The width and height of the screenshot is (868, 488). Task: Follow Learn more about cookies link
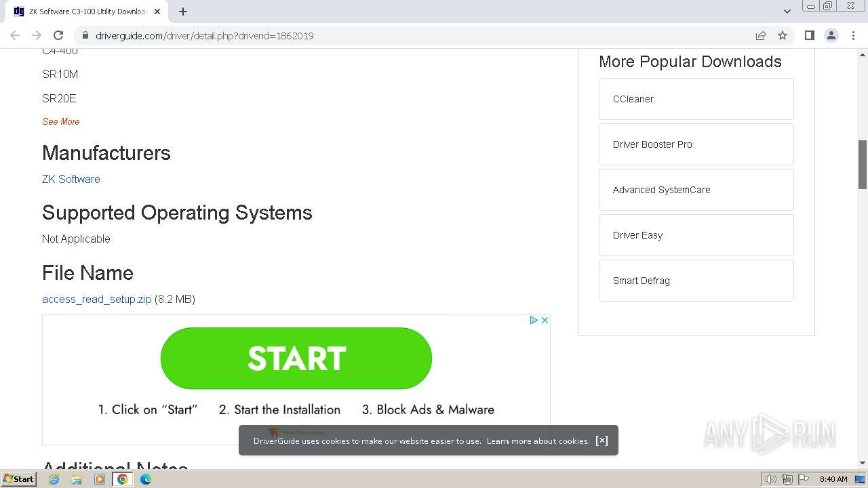click(x=538, y=441)
